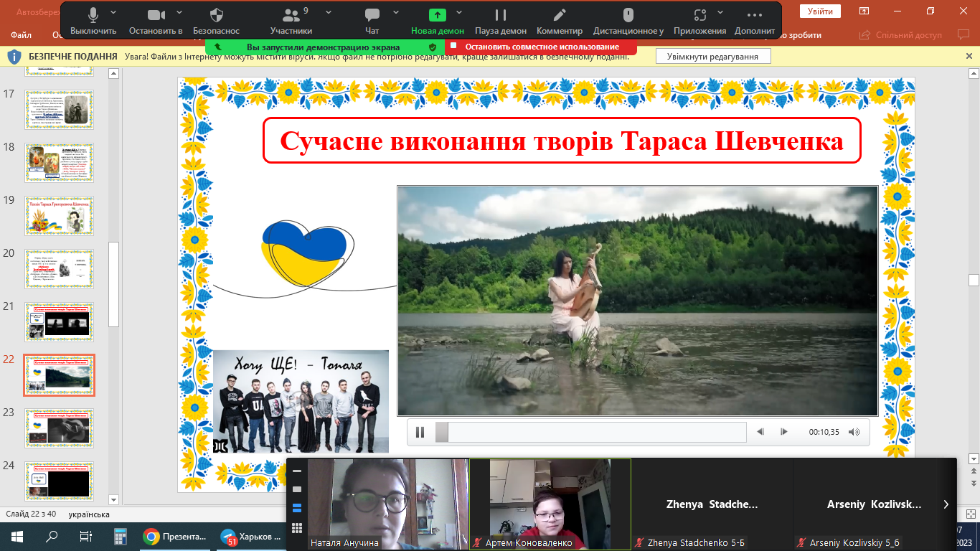The width and height of the screenshot is (980, 551).
Task: Switch to Telegram Харьков taskbar window
Action: [x=252, y=536]
